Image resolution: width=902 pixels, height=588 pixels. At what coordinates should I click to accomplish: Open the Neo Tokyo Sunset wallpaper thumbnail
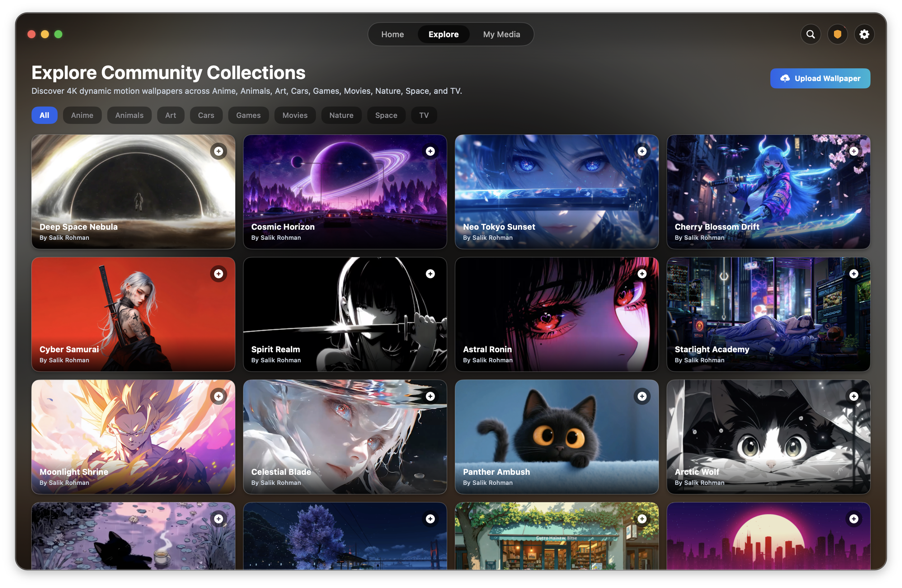coord(557,191)
